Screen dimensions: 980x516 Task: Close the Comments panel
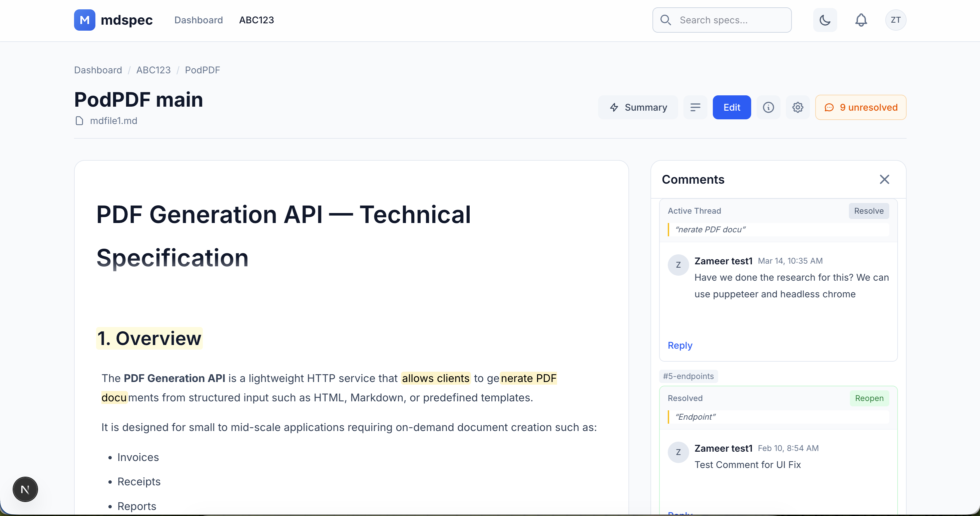[884, 179]
